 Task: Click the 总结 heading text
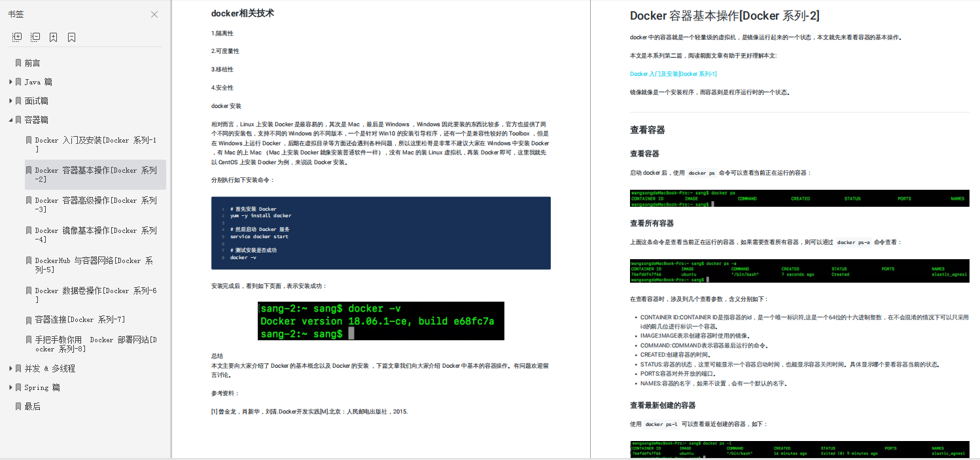(217, 356)
